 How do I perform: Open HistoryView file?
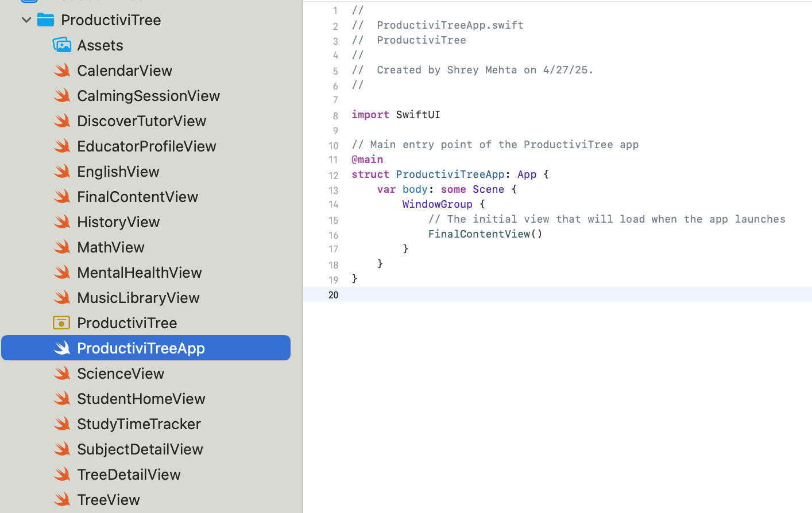tap(118, 221)
